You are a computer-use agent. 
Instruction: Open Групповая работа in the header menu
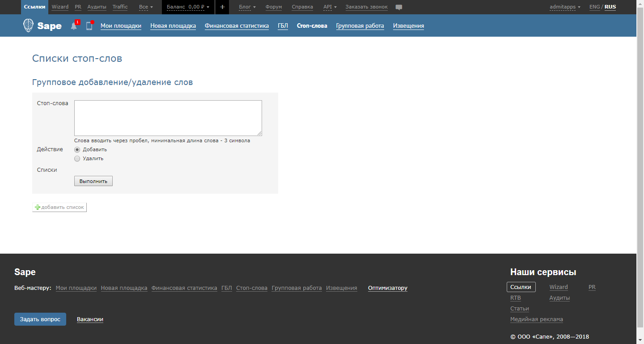(360, 26)
